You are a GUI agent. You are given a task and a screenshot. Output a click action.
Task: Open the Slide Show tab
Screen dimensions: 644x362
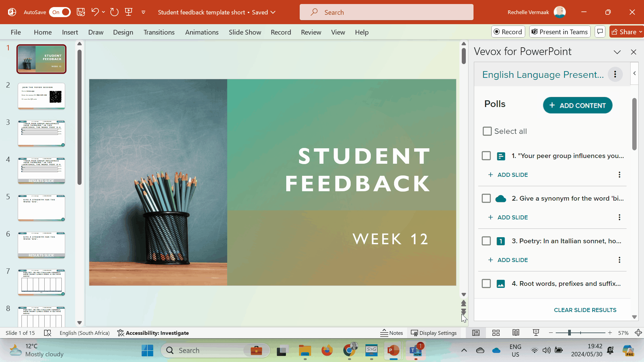click(245, 32)
